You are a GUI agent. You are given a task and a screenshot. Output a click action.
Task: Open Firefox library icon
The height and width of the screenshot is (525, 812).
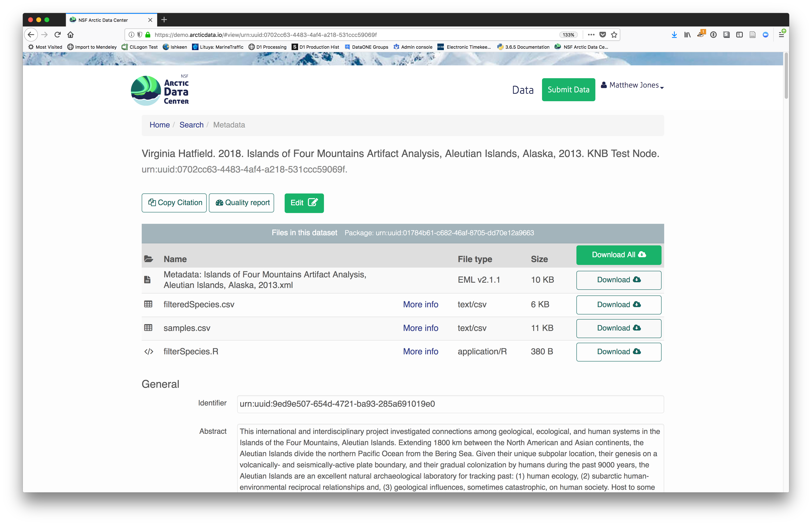click(687, 35)
